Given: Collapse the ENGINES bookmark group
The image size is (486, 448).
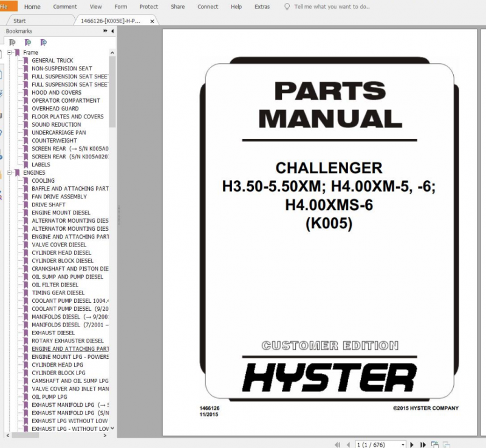Looking at the screenshot, I should click(x=9, y=172).
